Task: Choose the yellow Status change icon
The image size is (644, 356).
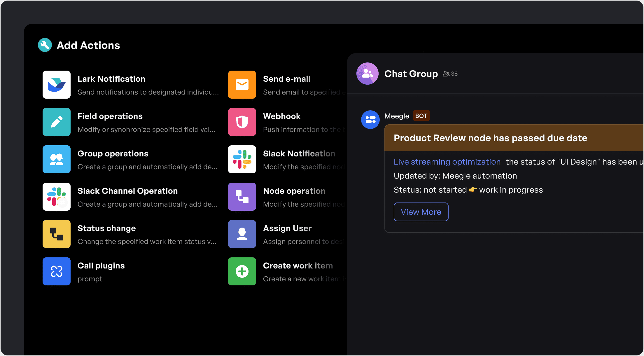Action: [x=57, y=234]
